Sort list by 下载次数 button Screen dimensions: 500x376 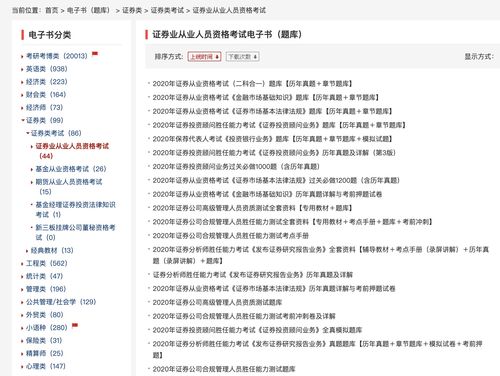pos(242,57)
